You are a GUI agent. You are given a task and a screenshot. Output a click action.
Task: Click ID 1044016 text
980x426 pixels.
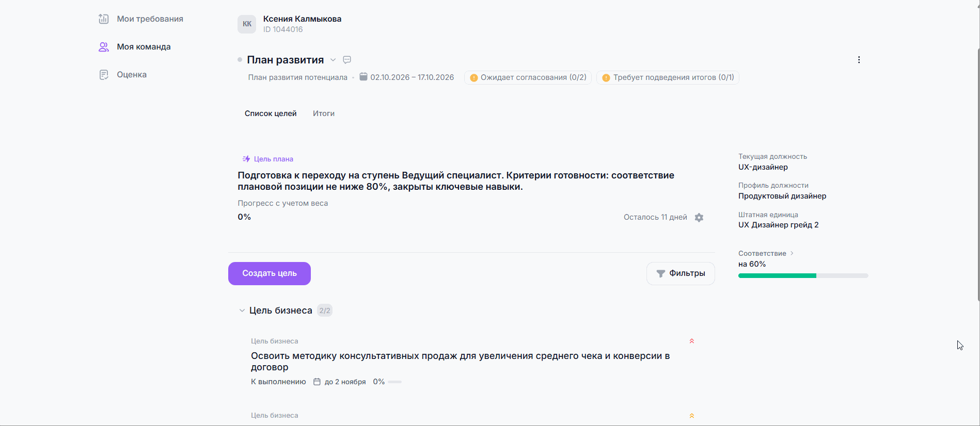pyautogui.click(x=283, y=29)
